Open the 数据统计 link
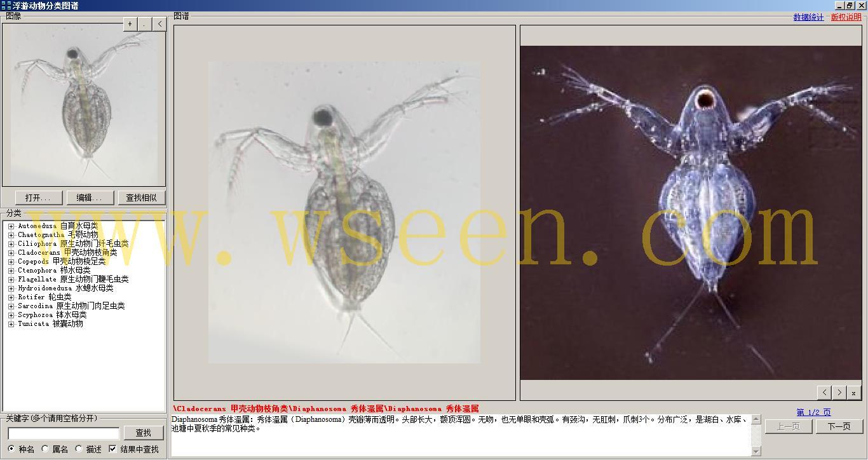Image resolution: width=868 pixels, height=460 pixels. click(808, 17)
